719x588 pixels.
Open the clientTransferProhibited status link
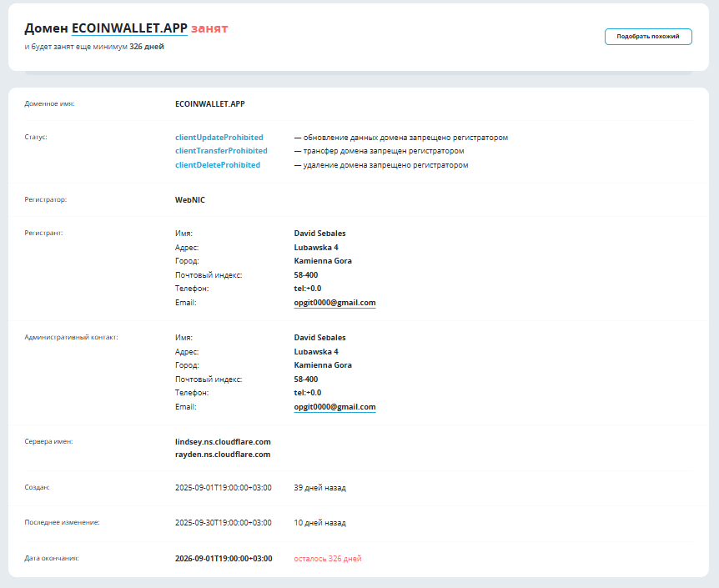[221, 151]
